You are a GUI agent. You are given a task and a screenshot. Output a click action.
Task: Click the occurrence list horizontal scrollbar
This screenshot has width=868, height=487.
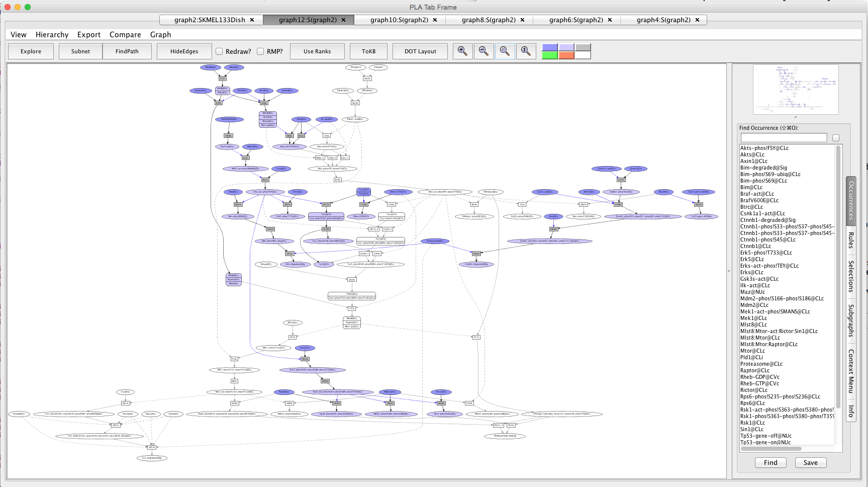(770, 449)
